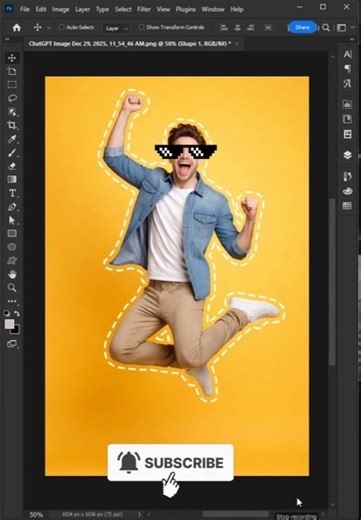Image resolution: width=361 pixels, height=520 pixels.
Task: Click the vertical canvas scrollbar
Action: 332,281
